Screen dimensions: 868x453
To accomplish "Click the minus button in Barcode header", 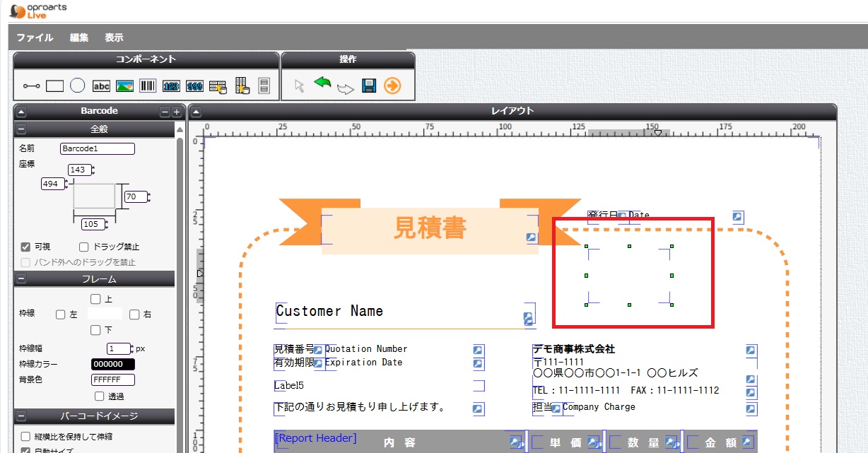I will pos(165,112).
